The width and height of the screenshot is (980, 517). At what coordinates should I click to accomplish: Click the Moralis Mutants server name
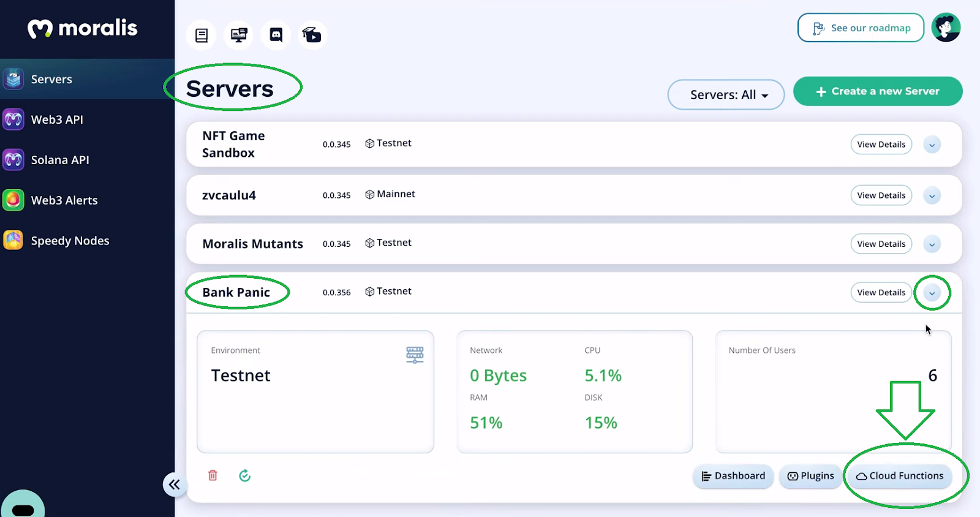(x=252, y=244)
